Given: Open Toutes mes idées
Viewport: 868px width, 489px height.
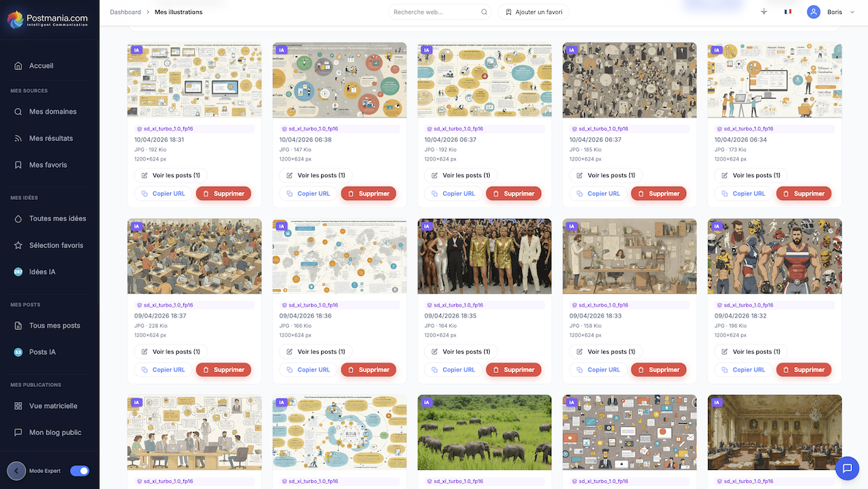Looking at the screenshot, I should [x=49, y=218].
